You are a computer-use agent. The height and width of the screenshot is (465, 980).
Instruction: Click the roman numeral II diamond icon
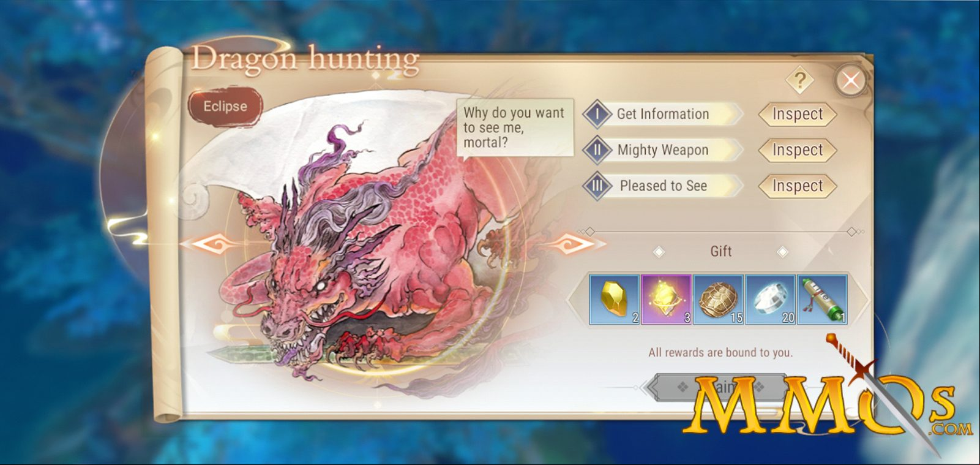[597, 150]
